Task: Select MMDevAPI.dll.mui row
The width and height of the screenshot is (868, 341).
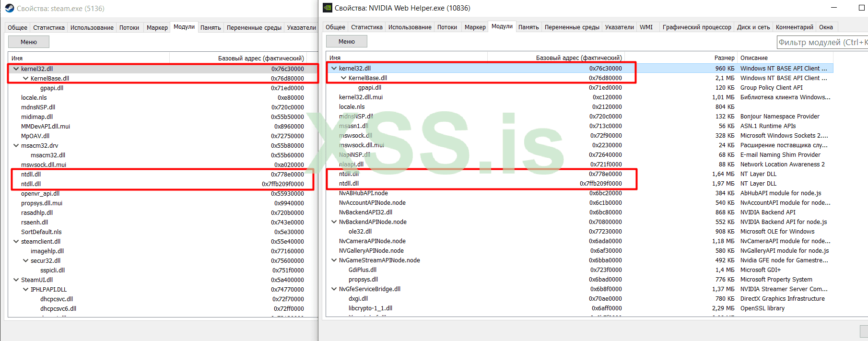Action: [163, 126]
